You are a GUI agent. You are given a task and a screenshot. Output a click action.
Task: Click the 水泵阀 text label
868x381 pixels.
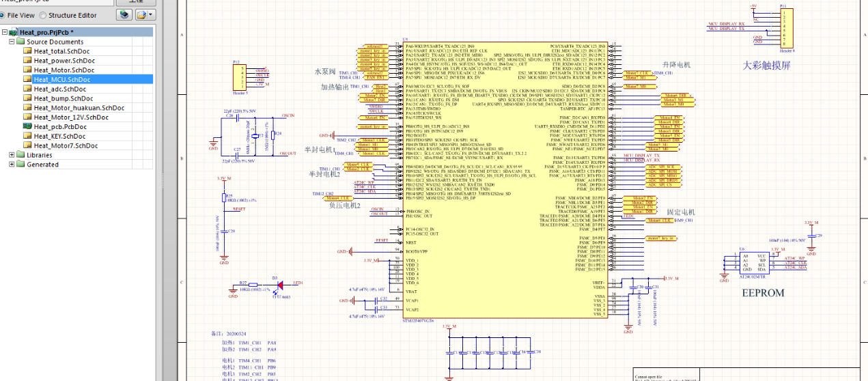(324, 71)
